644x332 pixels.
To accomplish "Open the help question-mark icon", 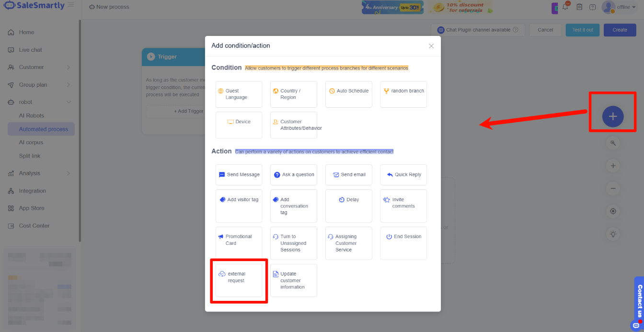I will [593, 7].
